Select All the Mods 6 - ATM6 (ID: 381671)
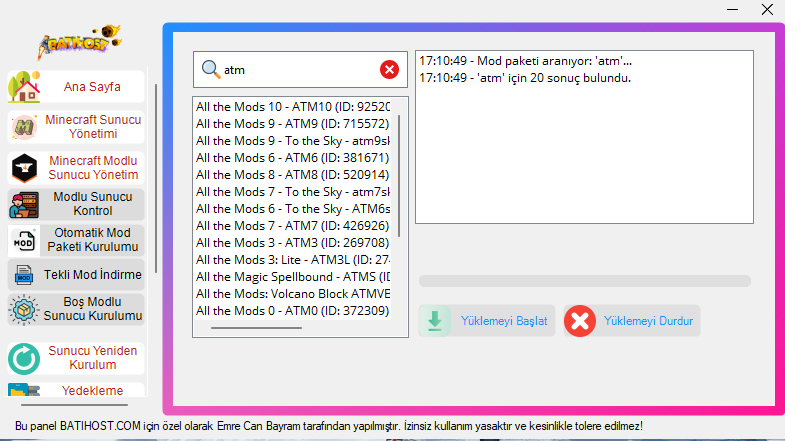 point(293,158)
